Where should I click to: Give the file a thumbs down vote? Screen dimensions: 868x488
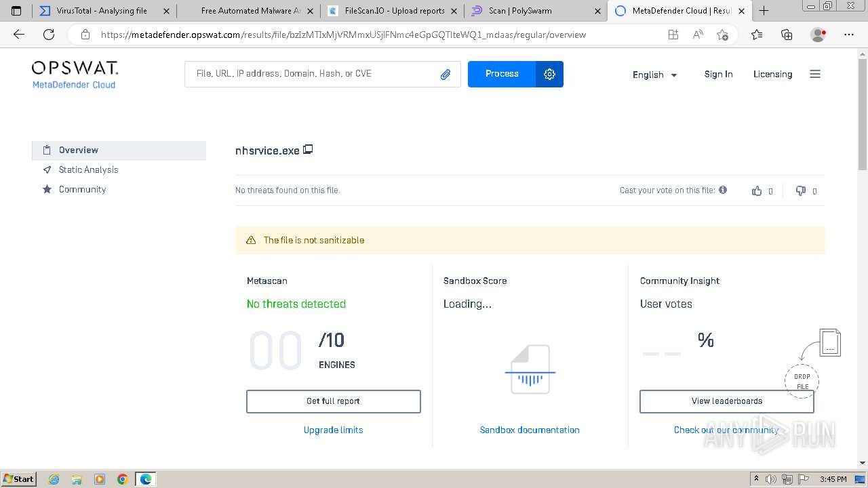tap(801, 191)
